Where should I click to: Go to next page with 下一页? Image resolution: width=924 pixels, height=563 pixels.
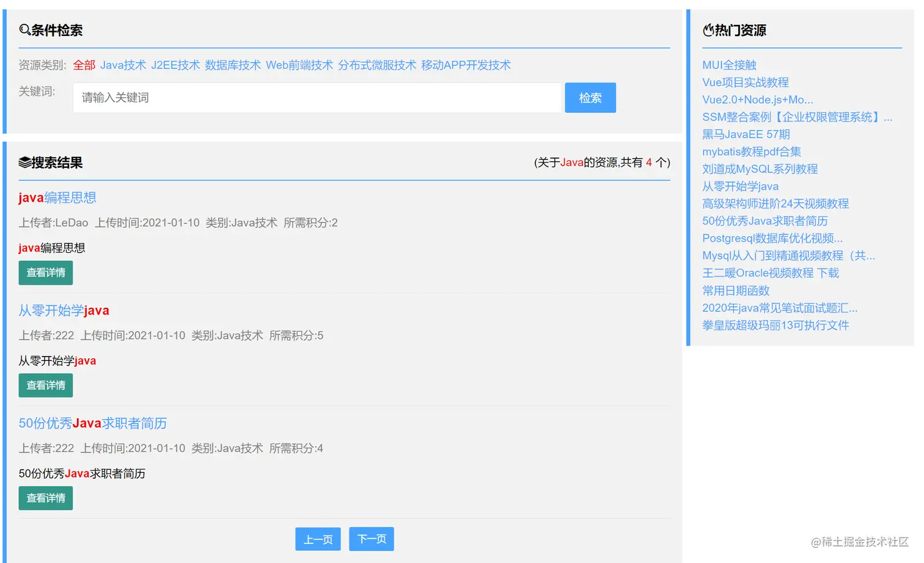click(x=372, y=539)
